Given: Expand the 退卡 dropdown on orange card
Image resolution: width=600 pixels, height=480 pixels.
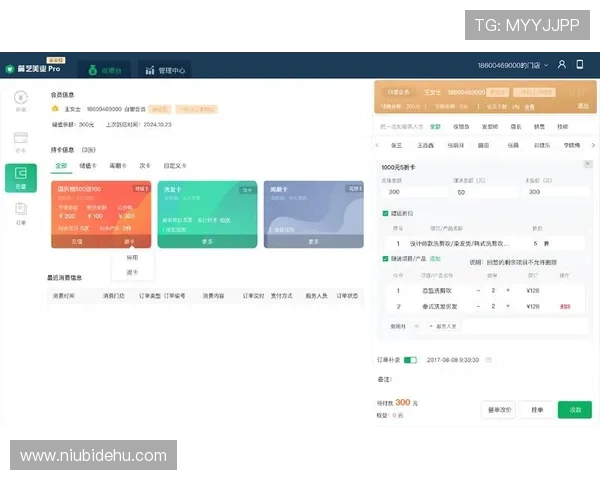Looking at the screenshot, I should coord(129,242).
